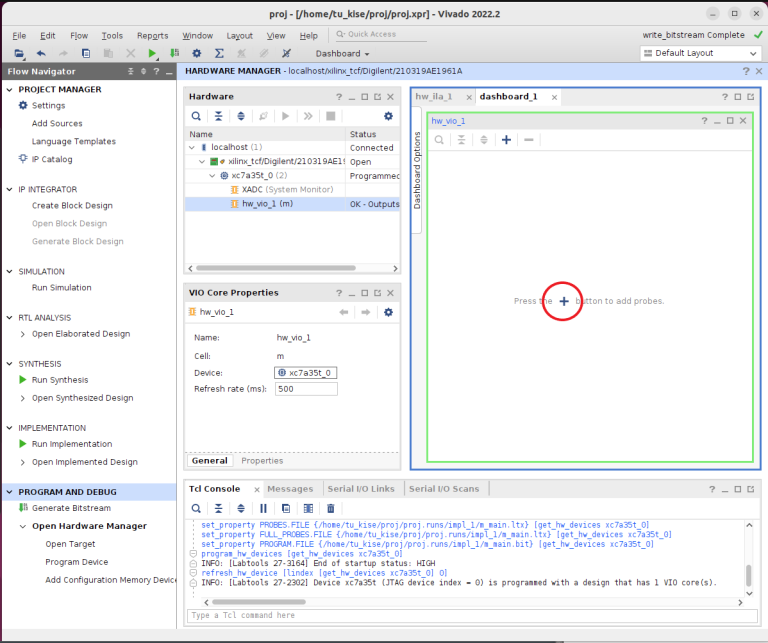The width and height of the screenshot is (768, 643).
Task: Click Program Device under Open Hardware Manager
Action: point(76,562)
